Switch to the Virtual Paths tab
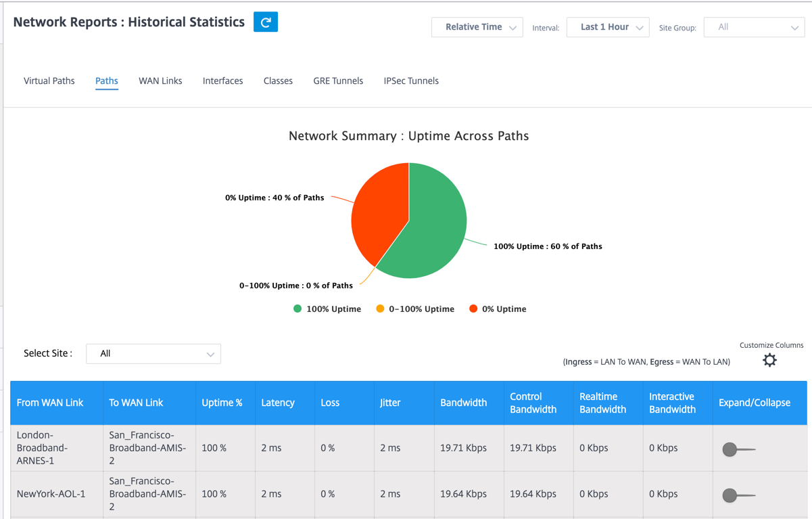The width and height of the screenshot is (812, 519). [x=49, y=81]
